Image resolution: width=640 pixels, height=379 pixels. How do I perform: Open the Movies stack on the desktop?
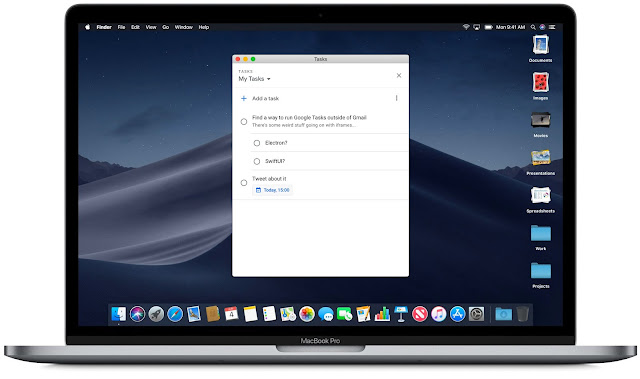[540, 120]
